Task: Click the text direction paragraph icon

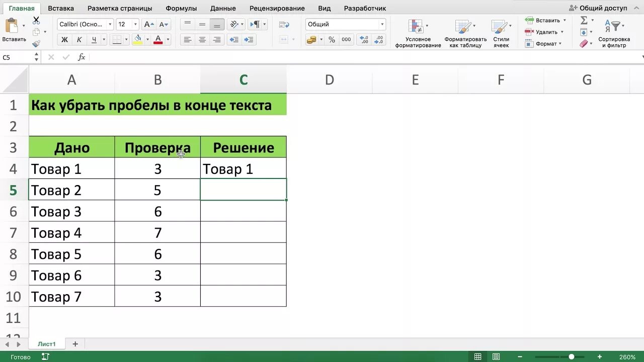Action: tap(255, 24)
